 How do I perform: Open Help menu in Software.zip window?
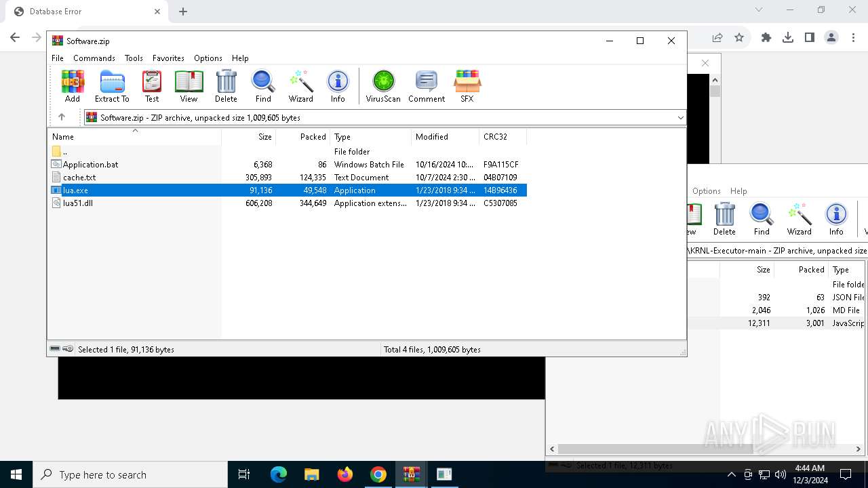coord(240,58)
